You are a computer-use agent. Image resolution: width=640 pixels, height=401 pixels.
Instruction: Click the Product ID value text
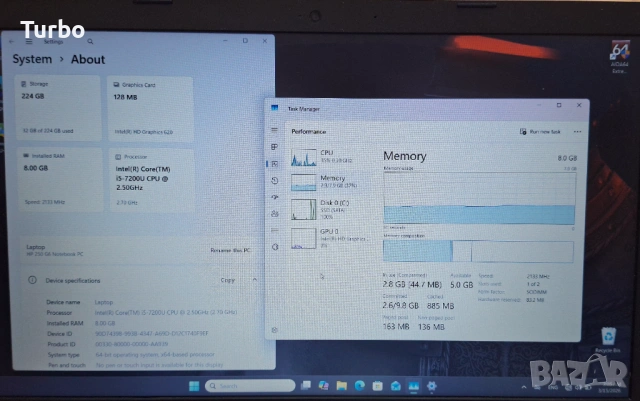(131, 344)
